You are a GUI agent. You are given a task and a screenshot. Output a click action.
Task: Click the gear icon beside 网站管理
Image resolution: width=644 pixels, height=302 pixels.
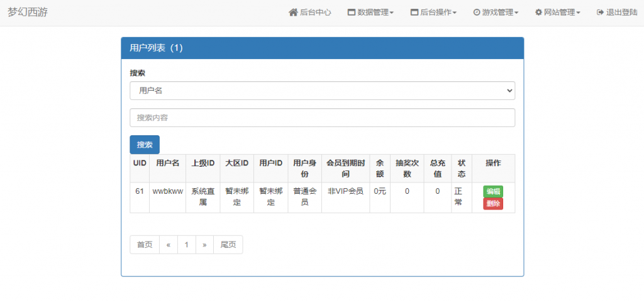[538, 13]
